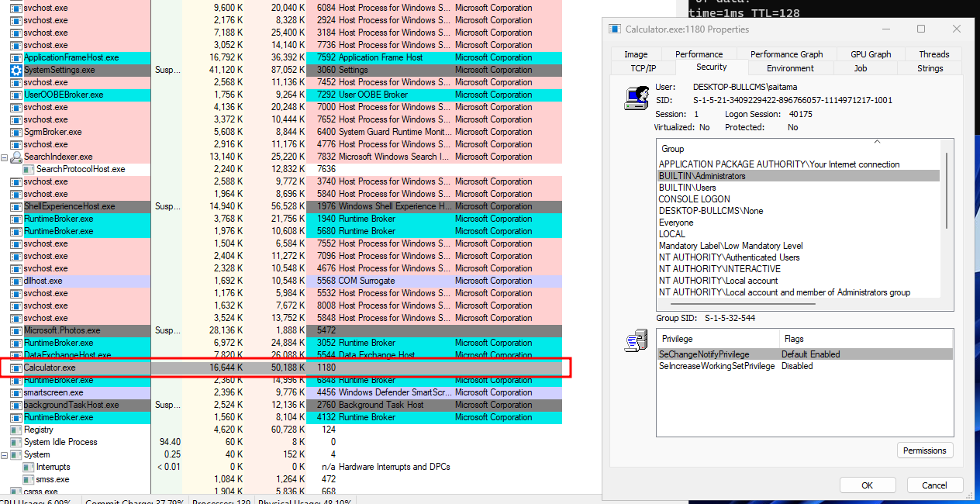Click the smartscreen.exe process icon

(16, 392)
